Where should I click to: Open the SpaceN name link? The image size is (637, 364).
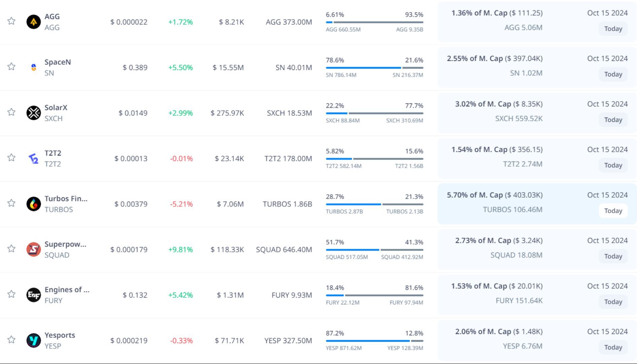click(x=58, y=62)
